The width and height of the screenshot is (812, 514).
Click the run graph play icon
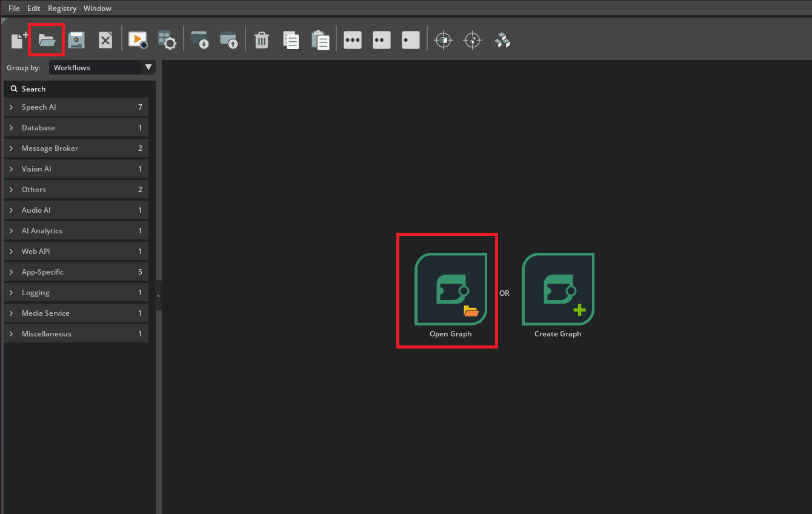(x=138, y=41)
